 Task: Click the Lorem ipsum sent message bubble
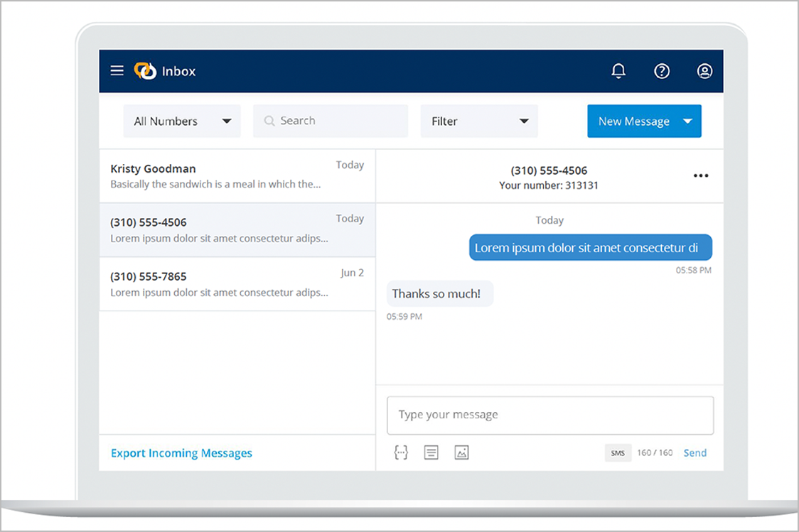click(591, 247)
